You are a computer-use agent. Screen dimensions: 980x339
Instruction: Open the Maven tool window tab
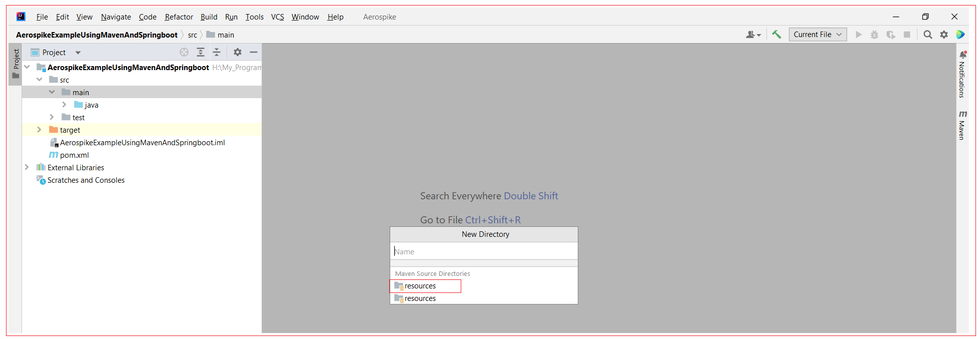(x=962, y=125)
